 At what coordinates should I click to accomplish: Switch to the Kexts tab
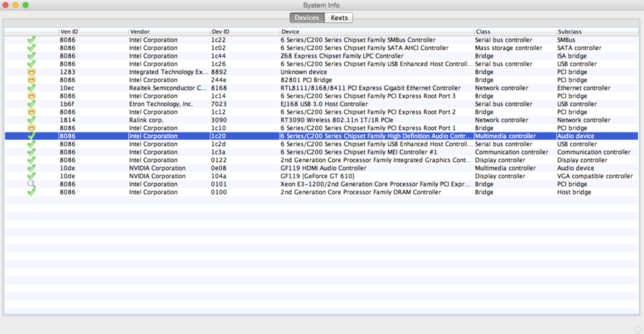coord(339,17)
